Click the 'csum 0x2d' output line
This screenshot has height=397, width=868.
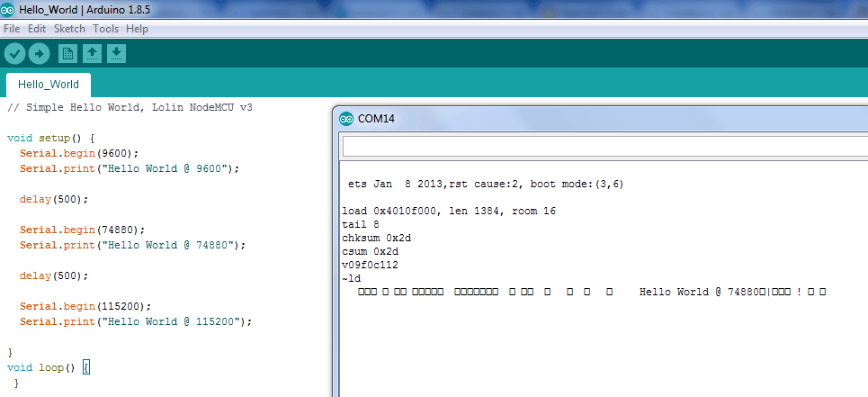tap(370, 251)
